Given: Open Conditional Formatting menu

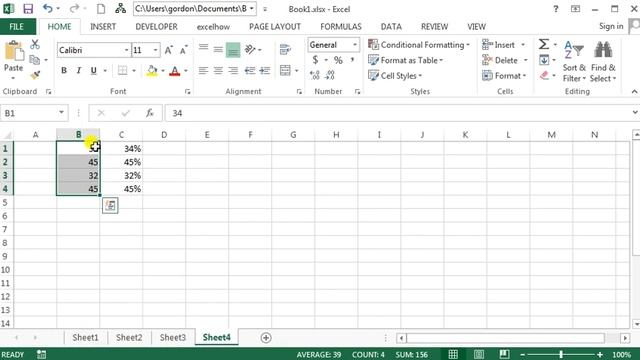Looking at the screenshot, I should [x=419, y=44].
